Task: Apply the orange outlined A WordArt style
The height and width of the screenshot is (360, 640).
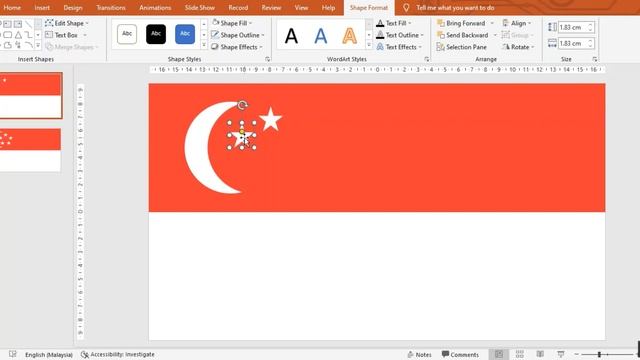Action: [349, 36]
